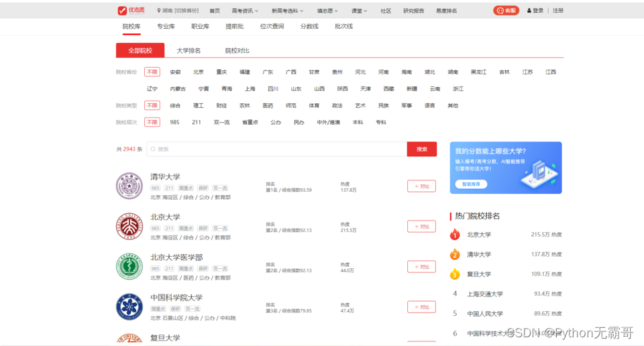Viewport: 644px width, 346px height.
Task: Click the 优志愿 site logo
Action: coord(131,10)
